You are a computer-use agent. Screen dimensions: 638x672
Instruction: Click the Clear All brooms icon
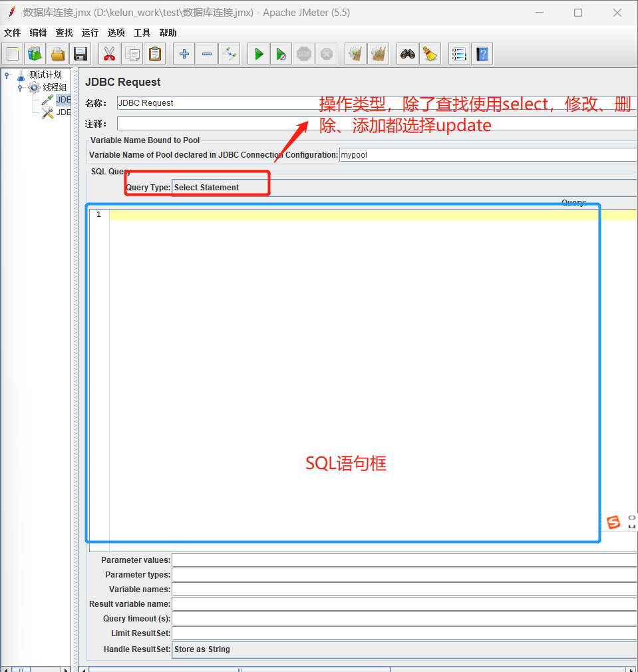(x=379, y=54)
